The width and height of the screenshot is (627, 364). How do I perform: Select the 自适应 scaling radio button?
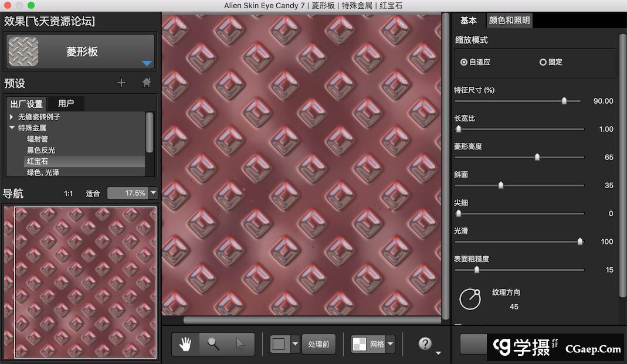click(464, 62)
